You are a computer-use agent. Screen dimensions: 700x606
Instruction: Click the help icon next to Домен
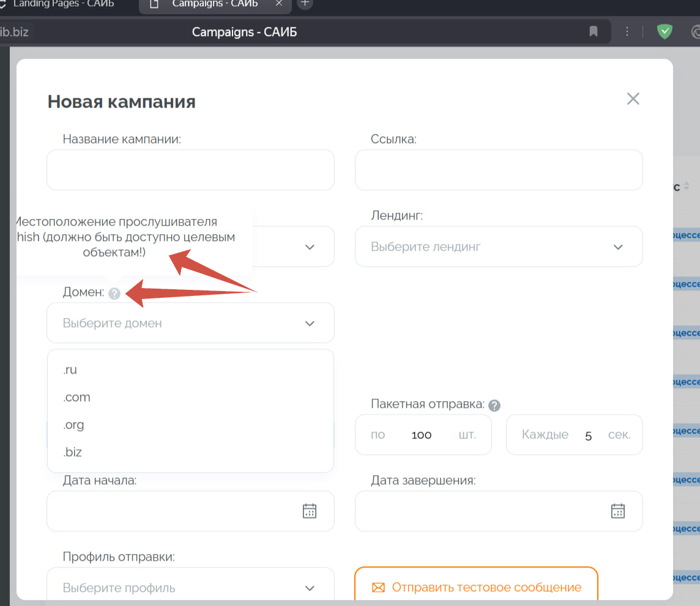(114, 294)
